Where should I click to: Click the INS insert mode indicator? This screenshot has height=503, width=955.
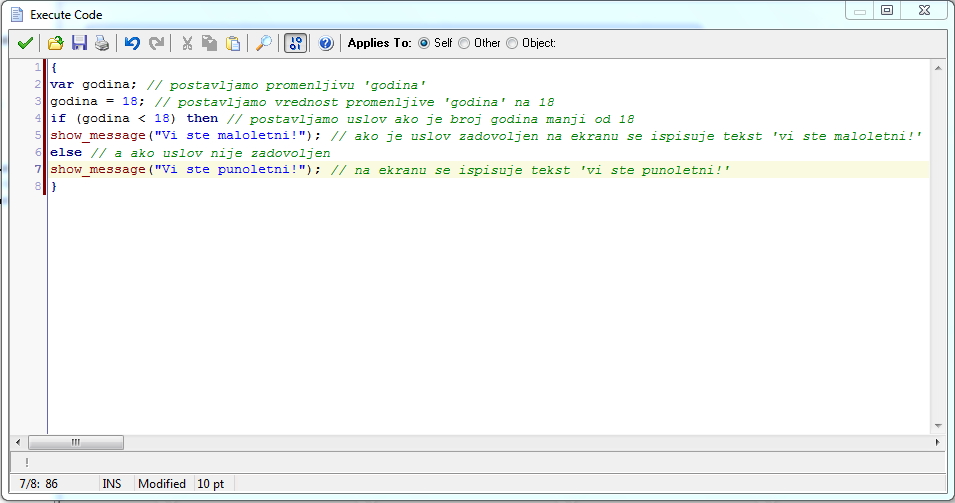[111, 484]
